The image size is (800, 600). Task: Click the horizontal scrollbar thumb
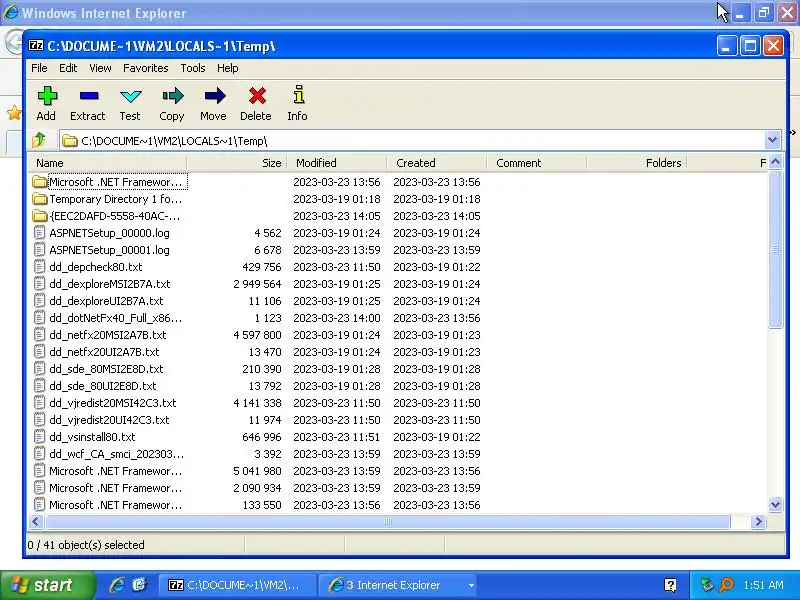point(388,521)
